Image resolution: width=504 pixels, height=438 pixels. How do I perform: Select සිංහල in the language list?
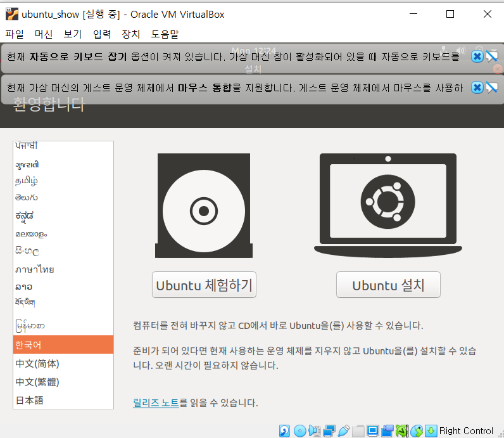click(63, 251)
